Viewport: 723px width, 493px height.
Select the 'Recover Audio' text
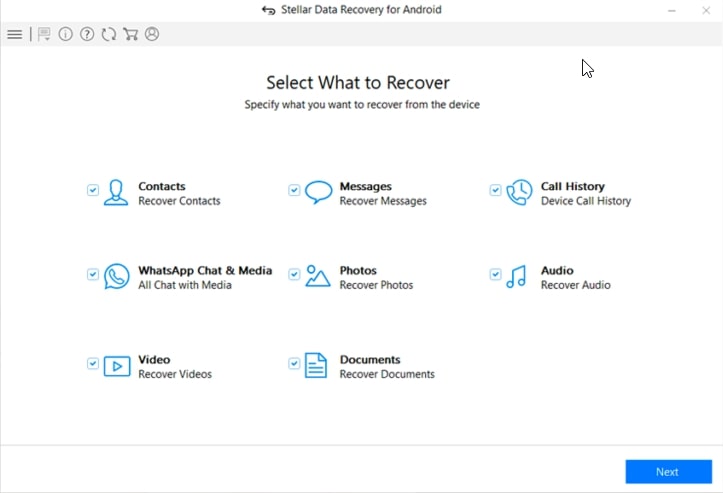(x=575, y=285)
